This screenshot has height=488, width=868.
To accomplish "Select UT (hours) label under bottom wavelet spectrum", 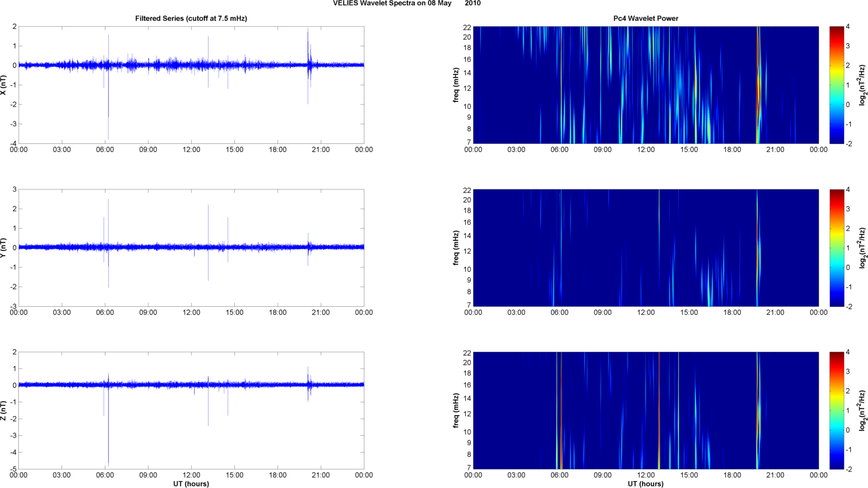I will 646,484.
